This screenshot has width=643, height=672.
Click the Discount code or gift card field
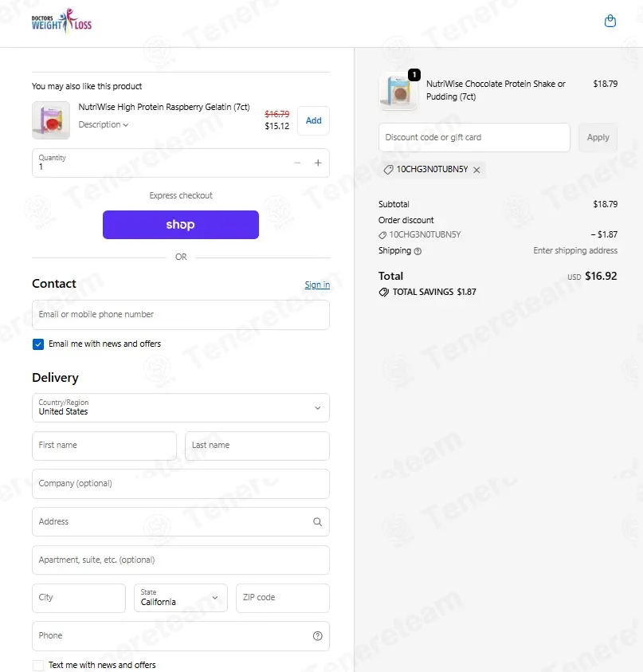click(474, 138)
